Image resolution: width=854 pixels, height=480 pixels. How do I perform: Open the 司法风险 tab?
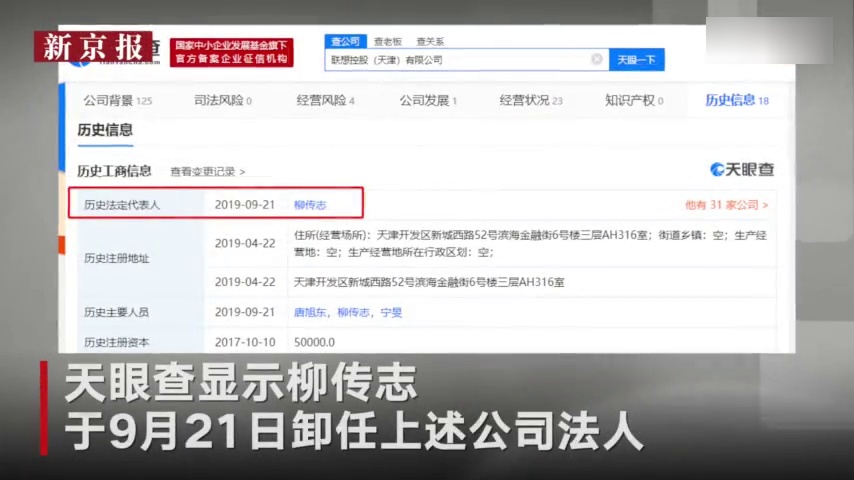[x=223, y=100]
